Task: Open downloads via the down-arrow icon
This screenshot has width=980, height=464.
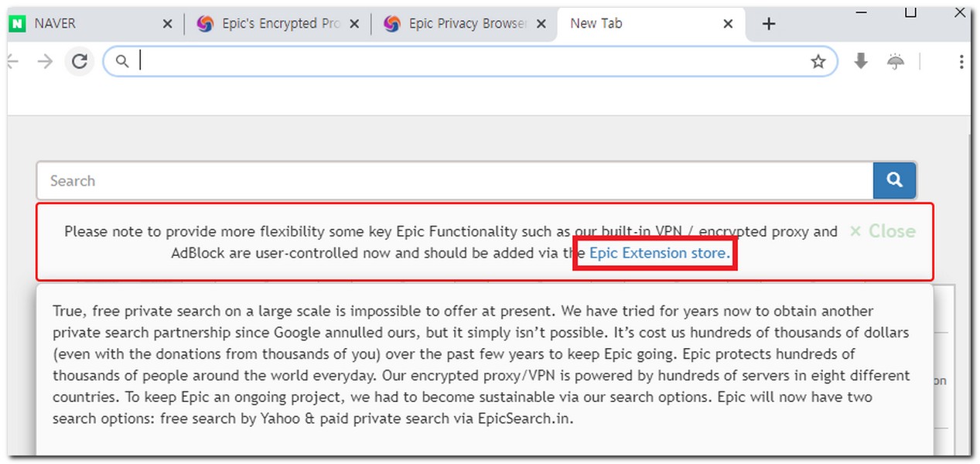Action: coord(861,61)
